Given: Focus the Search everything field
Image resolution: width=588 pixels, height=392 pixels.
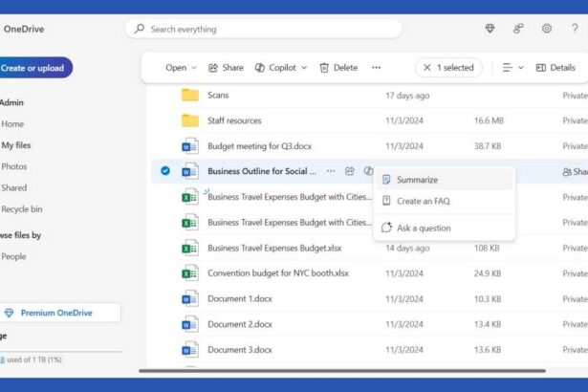Looking at the screenshot, I should tap(264, 29).
